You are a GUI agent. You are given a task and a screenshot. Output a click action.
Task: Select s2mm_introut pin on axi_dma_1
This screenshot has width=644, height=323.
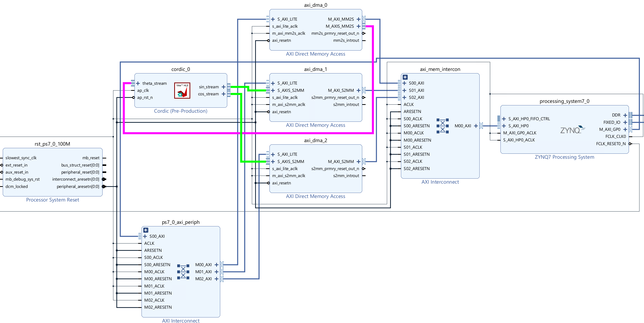346,104
